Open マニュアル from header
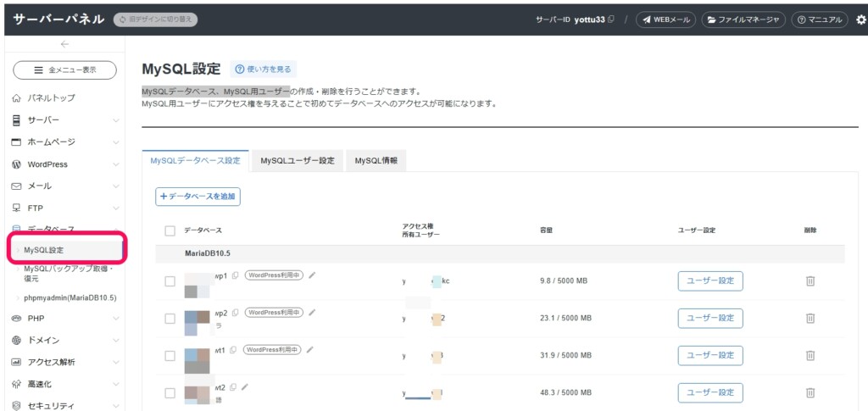 pyautogui.click(x=820, y=19)
